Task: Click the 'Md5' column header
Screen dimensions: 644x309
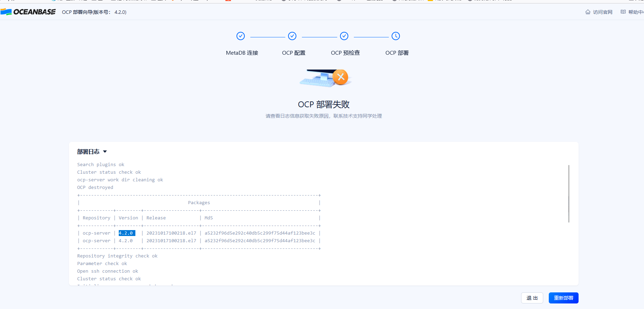Action: [x=209, y=218]
